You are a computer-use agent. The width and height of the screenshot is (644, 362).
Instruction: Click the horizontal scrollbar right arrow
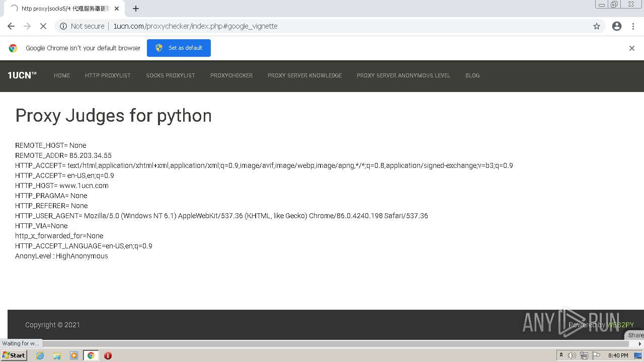[640, 344]
